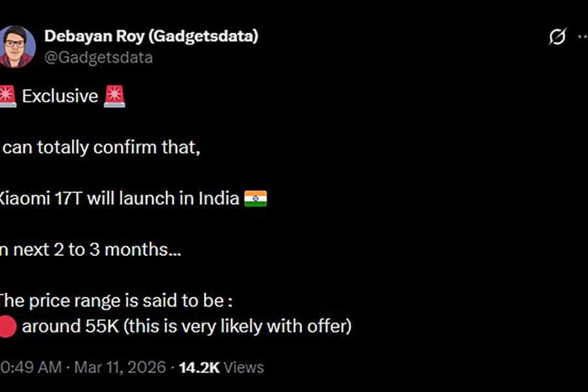This screenshot has width=588, height=392.
Task: Click the 'can totally confirm that' line
Action: 101,147
